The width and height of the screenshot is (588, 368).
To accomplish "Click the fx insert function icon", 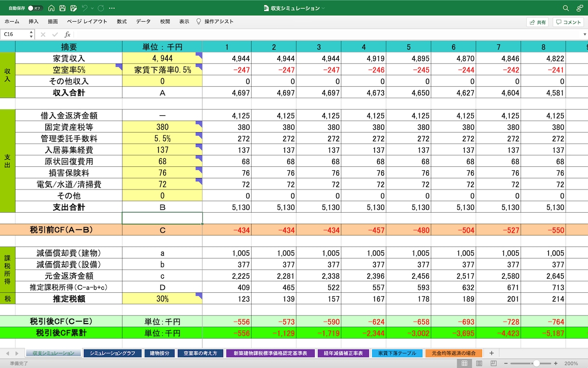I will [67, 34].
